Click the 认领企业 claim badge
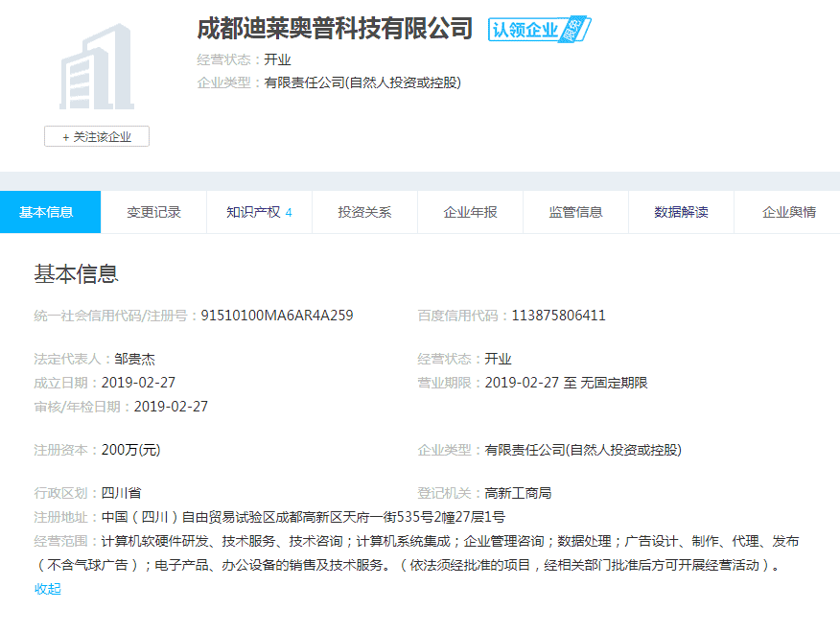This screenshot has height=633, width=840. point(540,29)
